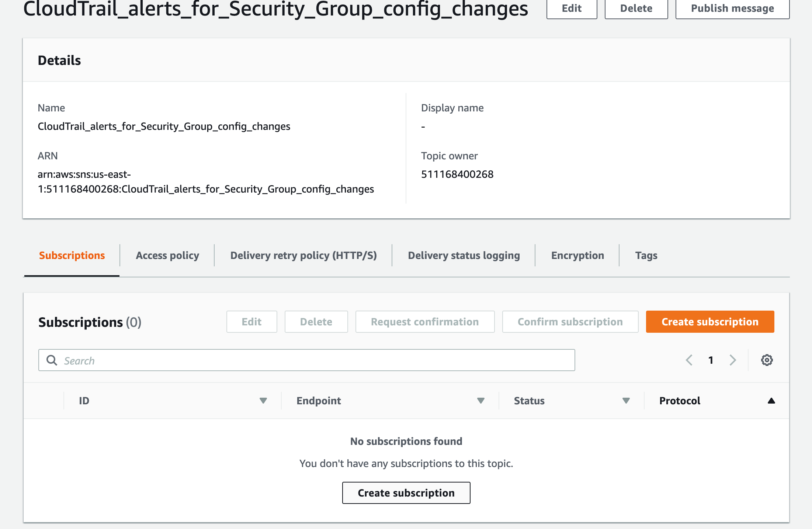Sort by ID column arrow
The image size is (812, 529).
(x=263, y=401)
